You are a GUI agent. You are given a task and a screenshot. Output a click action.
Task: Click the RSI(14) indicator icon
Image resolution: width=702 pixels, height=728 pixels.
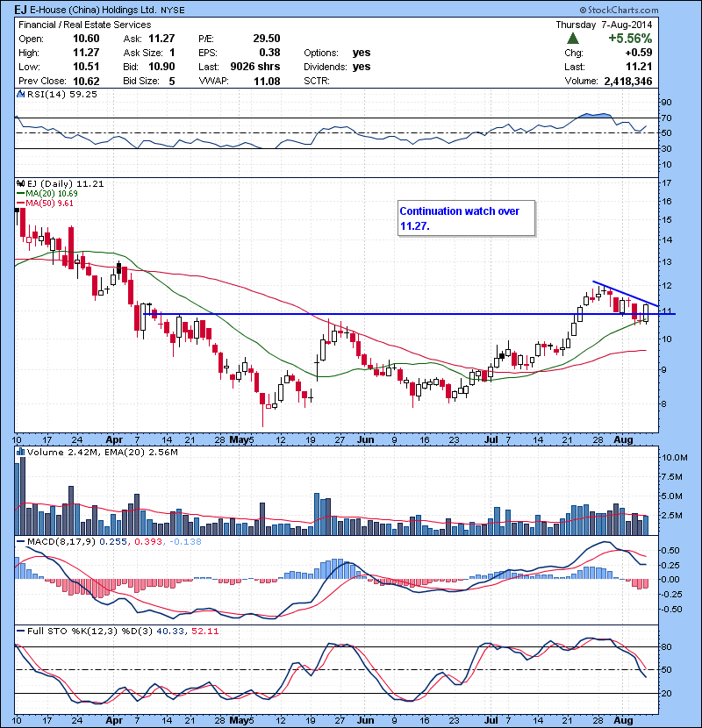pyautogui.click(x=20, y=94)
